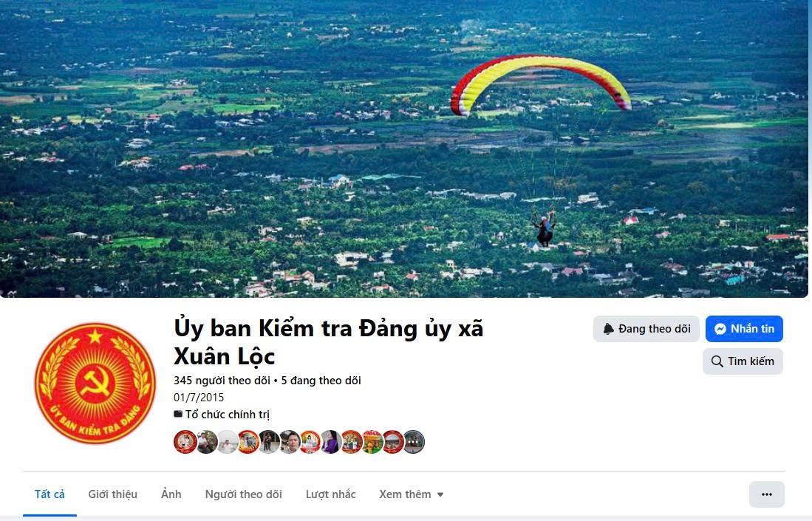Click the last follower avatar in the row
Screen dimensions: 812x521
pyautogui.click(x=414, y=442)
